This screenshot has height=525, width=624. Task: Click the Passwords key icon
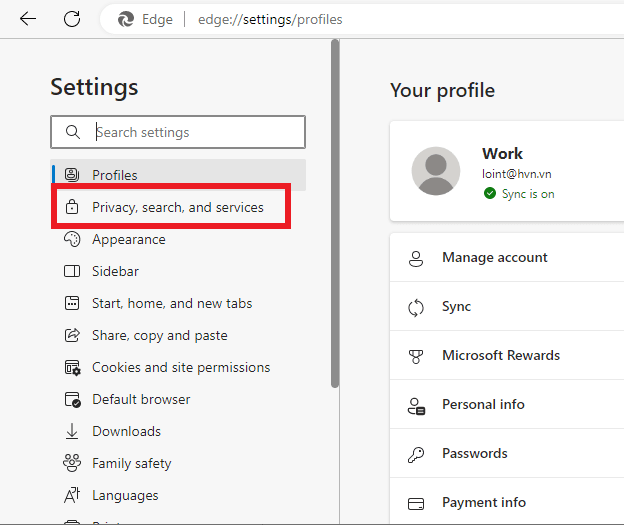[x=416, y=455]
